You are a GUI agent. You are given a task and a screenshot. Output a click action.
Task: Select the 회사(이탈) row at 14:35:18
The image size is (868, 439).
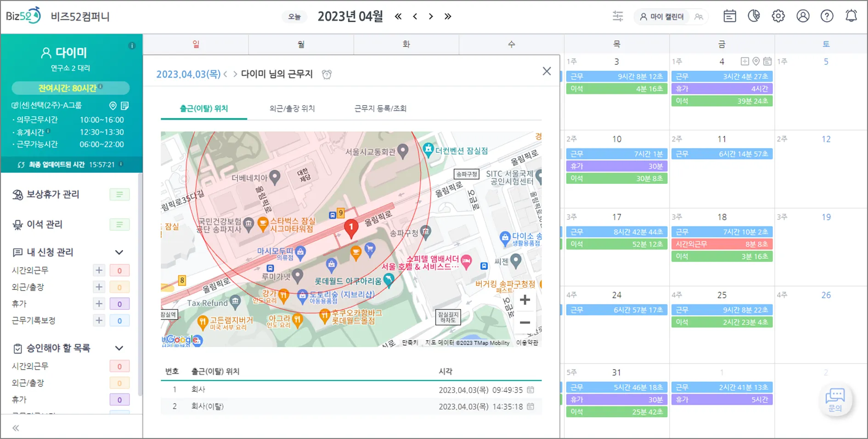click(351, 406)
